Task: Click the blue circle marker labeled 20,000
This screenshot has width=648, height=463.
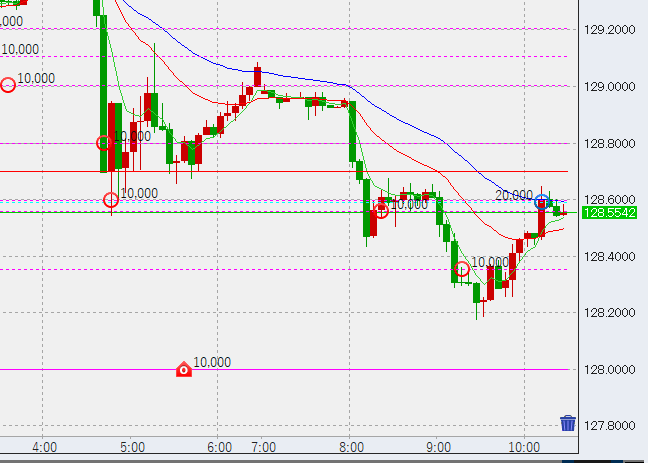Action: coord(542,201)
